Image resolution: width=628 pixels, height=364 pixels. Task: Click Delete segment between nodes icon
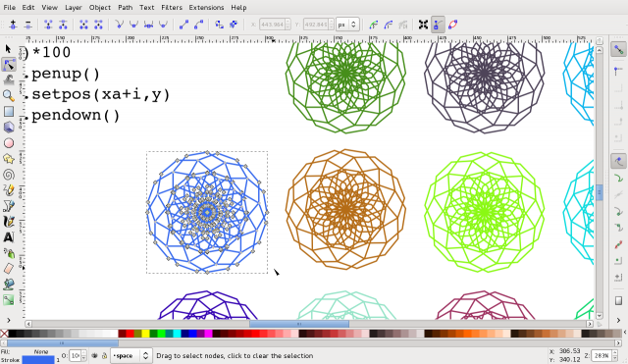(x=98, y=25)
